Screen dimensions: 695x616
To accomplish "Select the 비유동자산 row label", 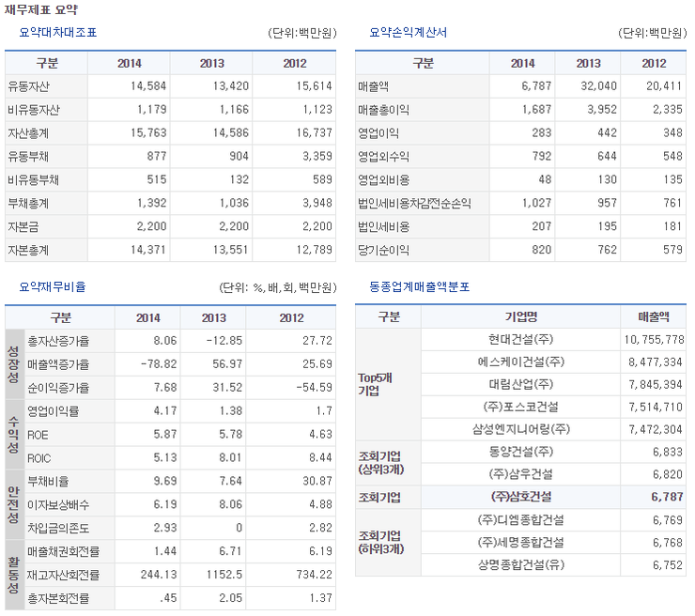I will [33, 110].
